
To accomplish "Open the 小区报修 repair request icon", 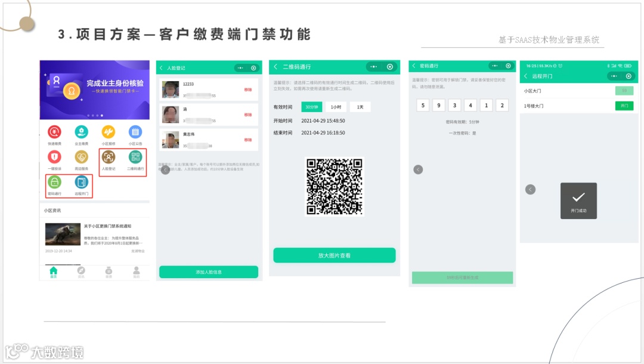I will click(109, 132).
